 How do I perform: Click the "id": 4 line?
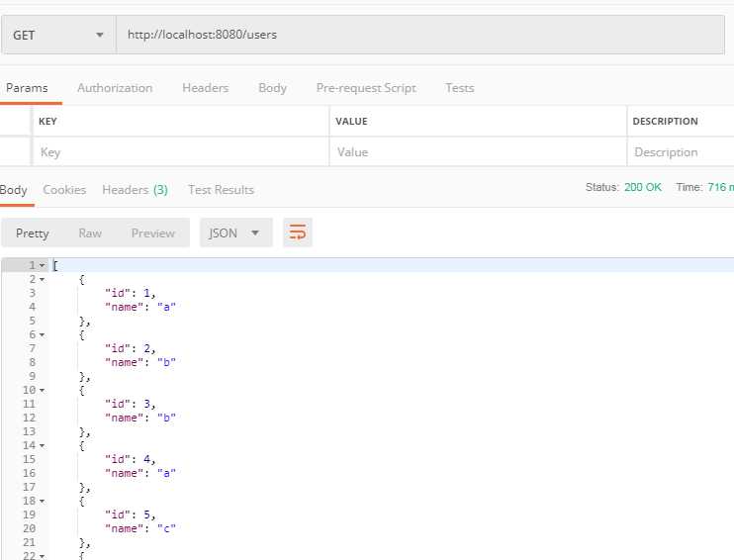pos(131,459)
